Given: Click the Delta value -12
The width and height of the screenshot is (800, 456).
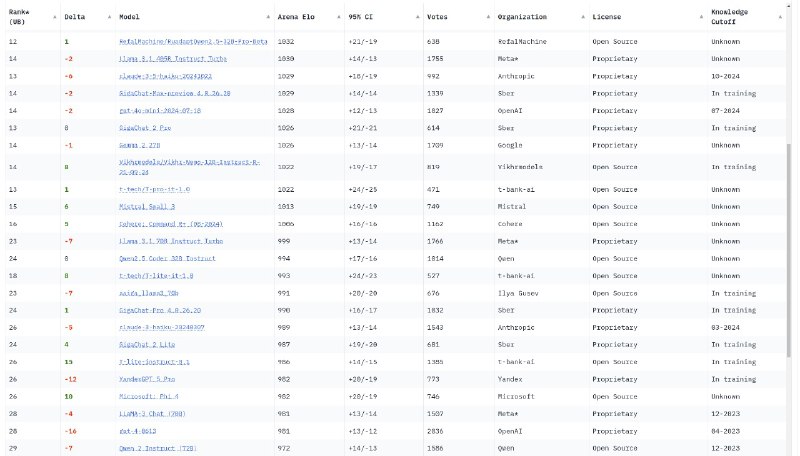Looking at the screenshot, I should 70,379.
